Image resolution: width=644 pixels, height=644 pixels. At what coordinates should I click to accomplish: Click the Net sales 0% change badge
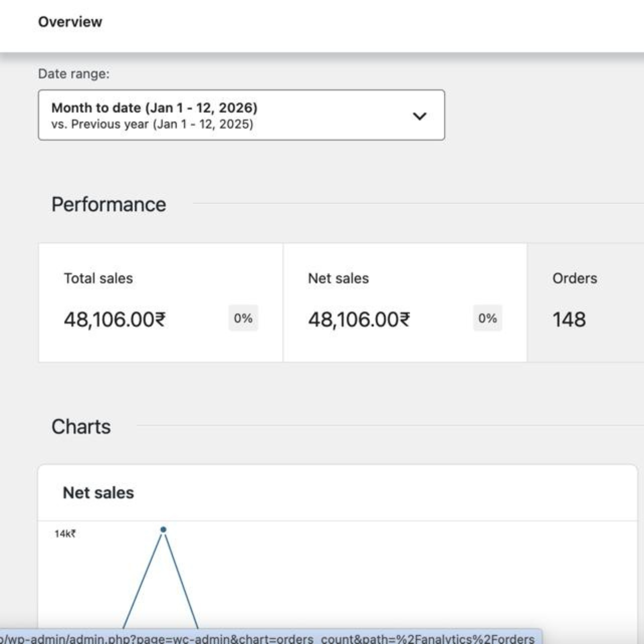pos(487,318)
